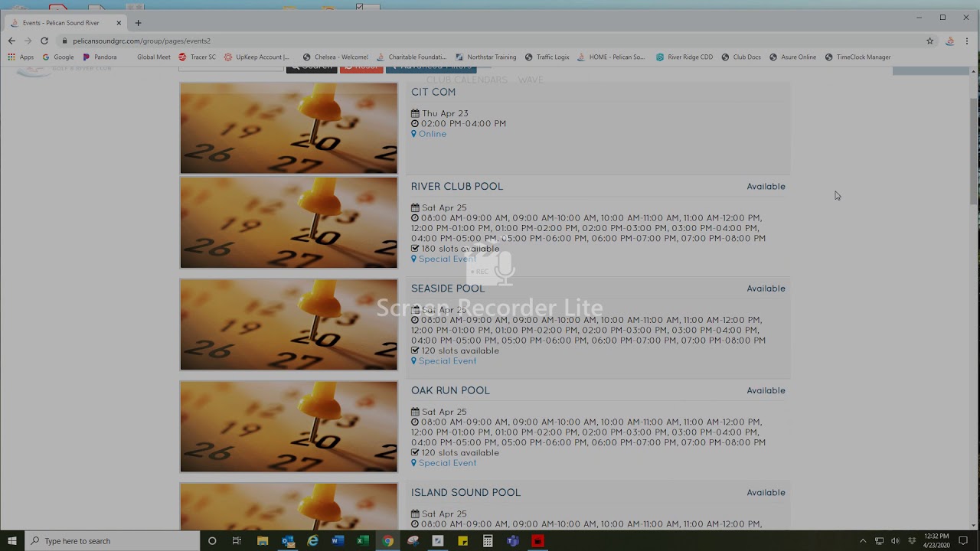Open the OAK RUN POOL event
Viewport: 980px width, 551px height.
pos(450,390)
